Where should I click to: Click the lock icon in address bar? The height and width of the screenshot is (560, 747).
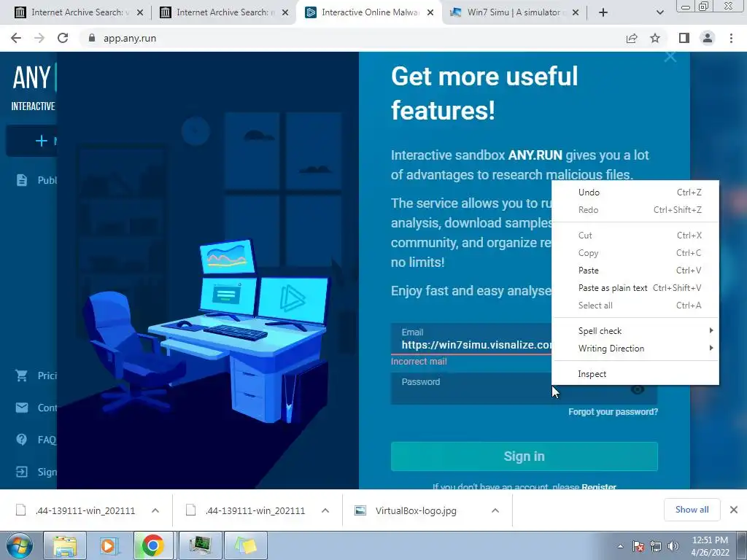(92, 38)
